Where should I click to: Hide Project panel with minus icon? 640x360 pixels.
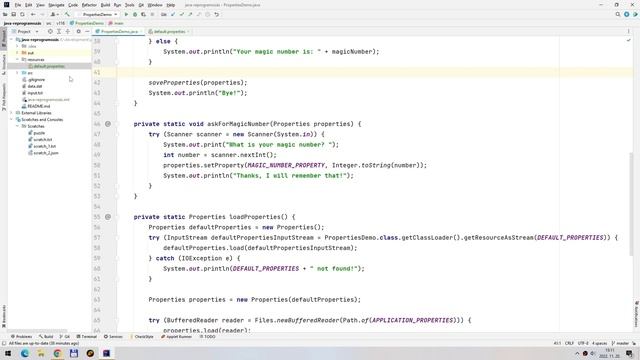click(87, 31)
